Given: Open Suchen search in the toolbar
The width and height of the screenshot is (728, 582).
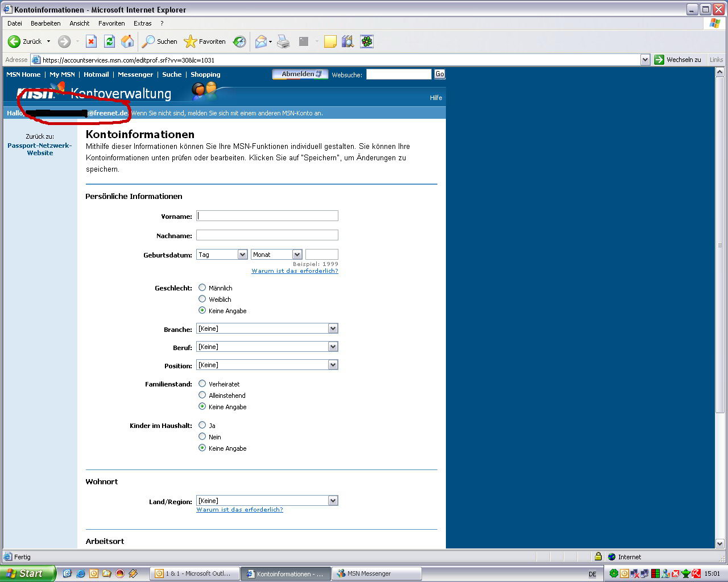Looking at the screenshot, I should (160, 41).
